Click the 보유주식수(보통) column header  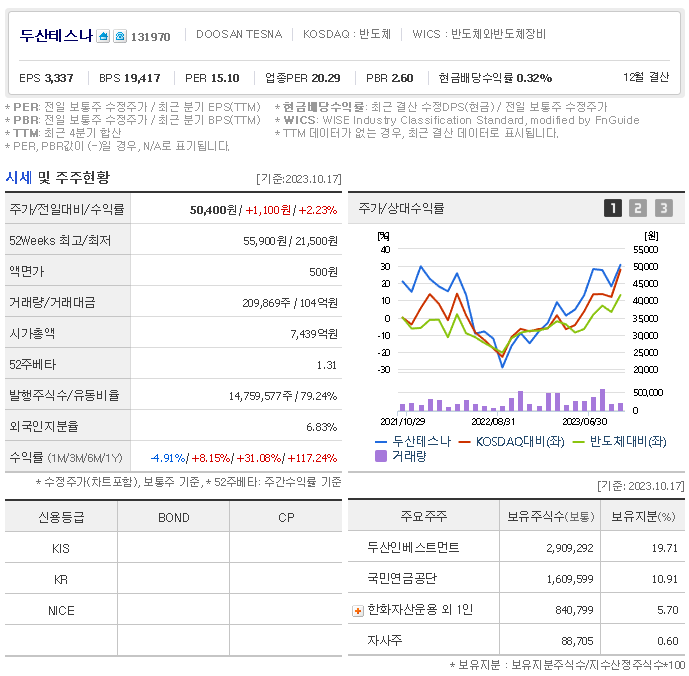[550, 516]
